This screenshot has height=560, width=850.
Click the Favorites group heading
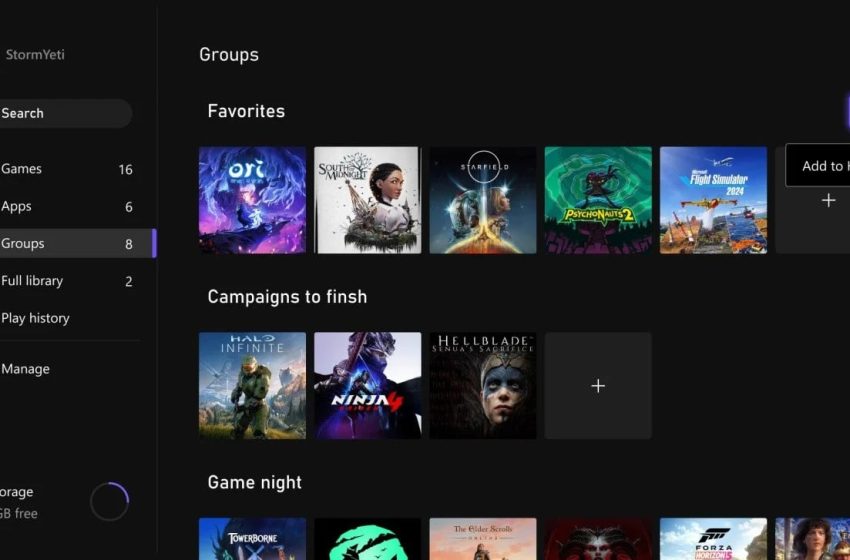tap(246, 111)
